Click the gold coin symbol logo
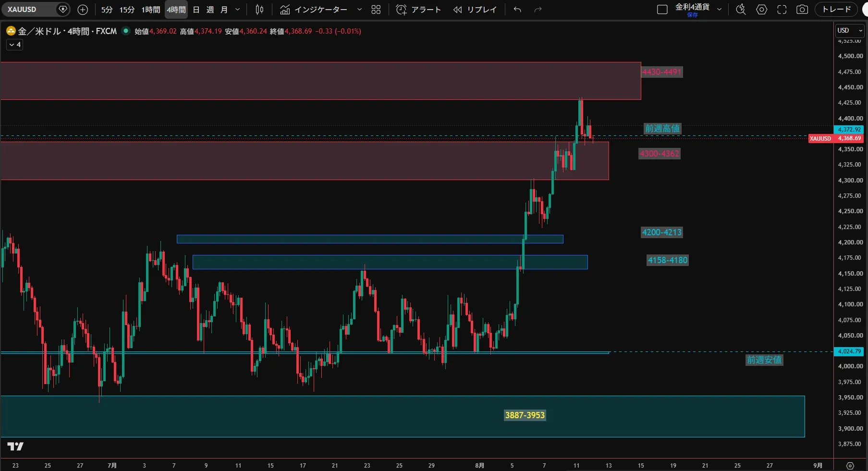 tap(11, 31)
